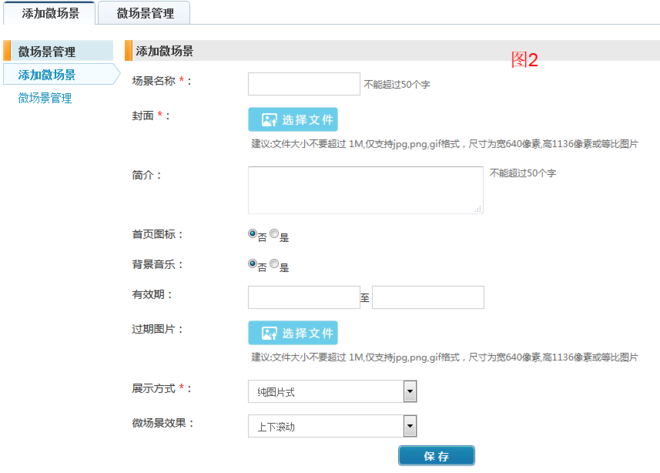Click the 简介 textarea resize handle

[479, 209]
